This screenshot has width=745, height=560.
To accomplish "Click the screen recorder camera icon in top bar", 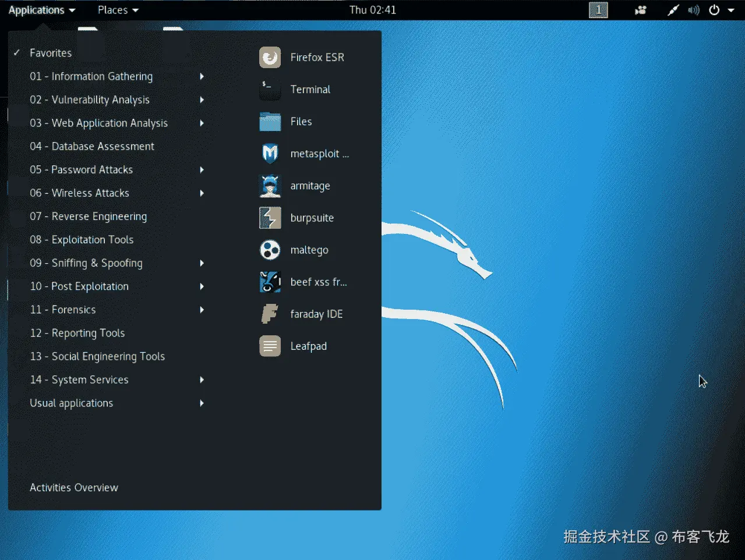I will tap(641, 10).
